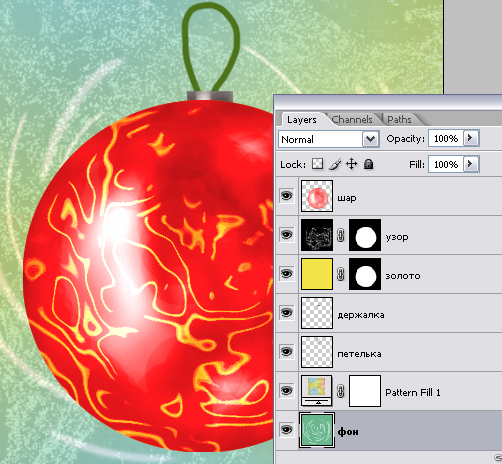The height and width of the screenshot is (464, 502).
Task: Click link icon on Pattern Fill 1 layer
Action: (x=340, y=391)
